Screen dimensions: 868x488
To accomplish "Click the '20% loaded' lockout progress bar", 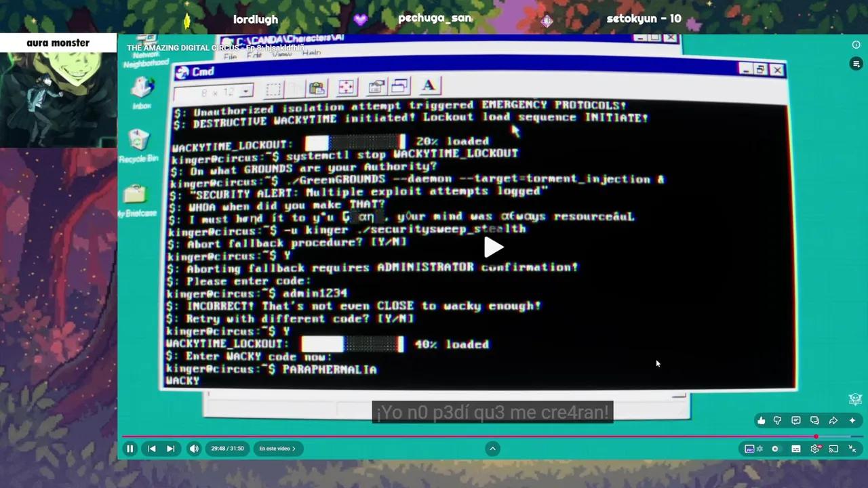I will [355, 142].
